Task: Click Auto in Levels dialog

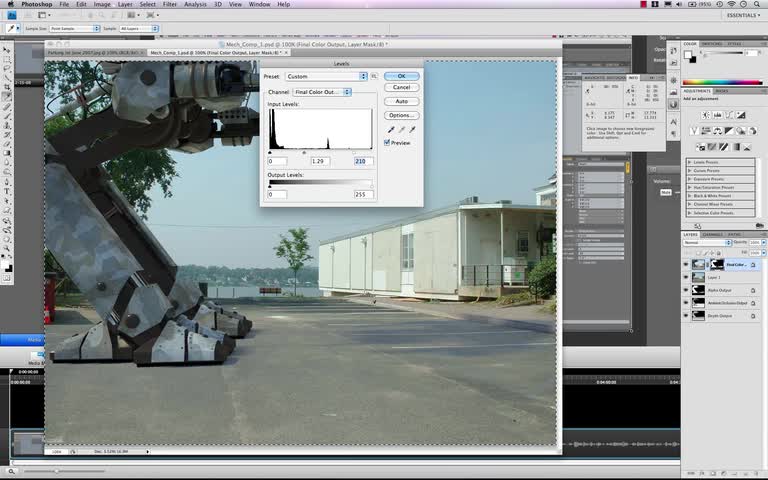Action: [x=402, y=101]
